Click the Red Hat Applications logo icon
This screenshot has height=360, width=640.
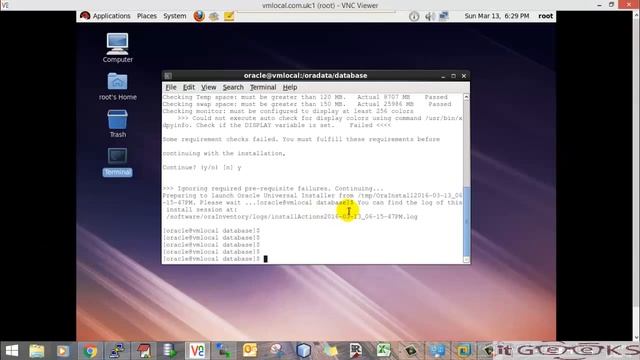(x=85, y=16)
